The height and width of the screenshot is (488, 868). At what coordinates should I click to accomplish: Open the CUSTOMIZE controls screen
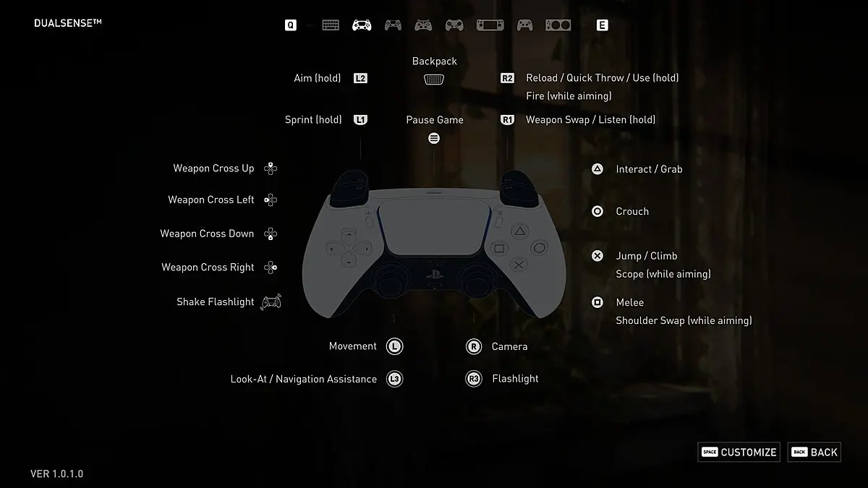739,452
